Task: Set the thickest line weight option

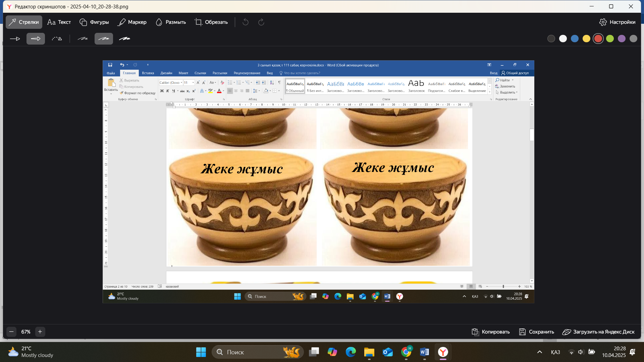Action: point(125,39)
